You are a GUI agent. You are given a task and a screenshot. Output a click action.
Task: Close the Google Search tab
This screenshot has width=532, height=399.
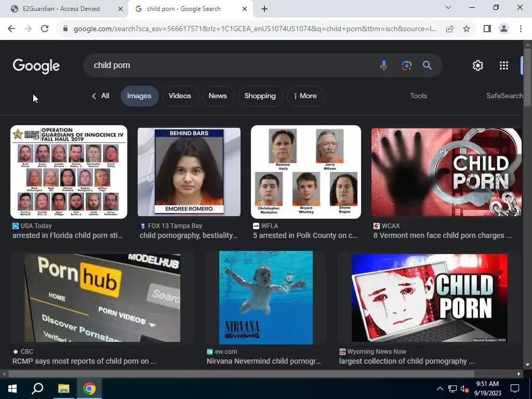pyautogui.click(x=245, y=9)
